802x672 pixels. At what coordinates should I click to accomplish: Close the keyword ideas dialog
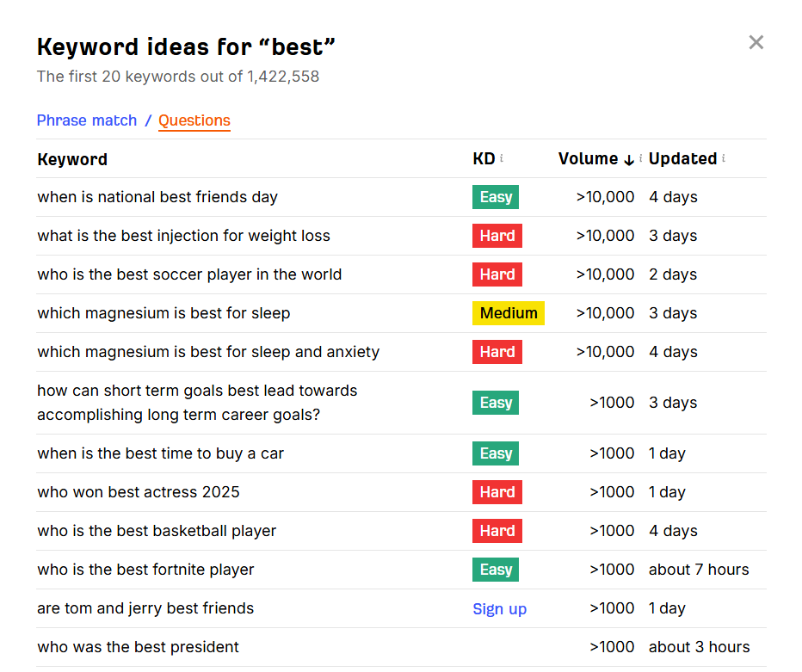756,41
